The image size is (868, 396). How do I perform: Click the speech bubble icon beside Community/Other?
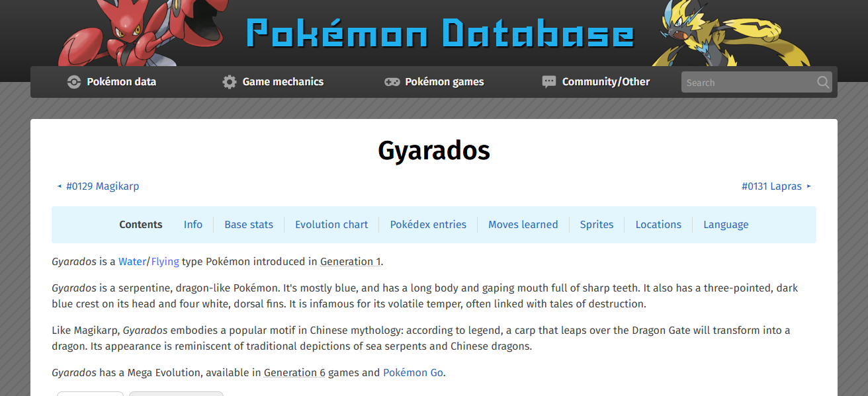[x=549, y=82]
